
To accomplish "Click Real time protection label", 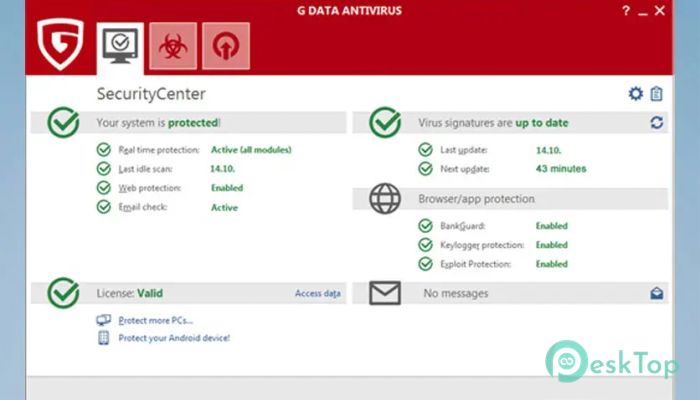I will point(159,150).
